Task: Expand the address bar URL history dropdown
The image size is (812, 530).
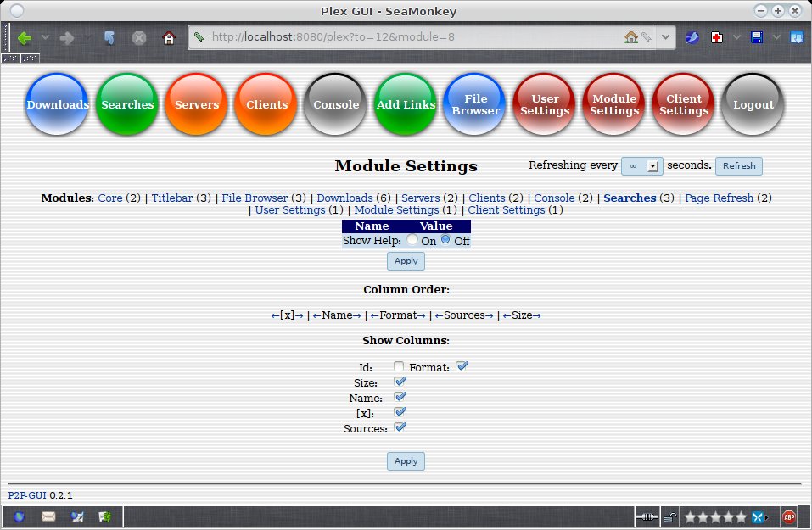Action: [665, 37]
